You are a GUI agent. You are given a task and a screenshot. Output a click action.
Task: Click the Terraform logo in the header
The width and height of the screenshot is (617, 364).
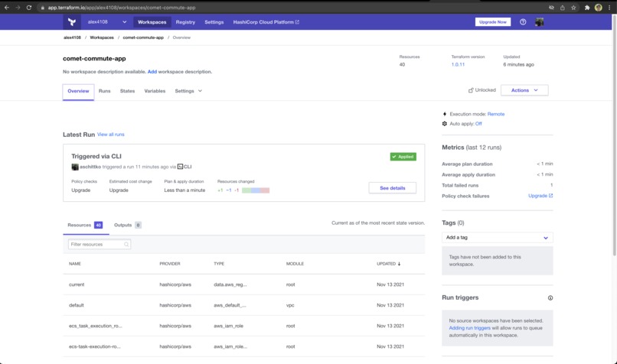coord(72,22)
